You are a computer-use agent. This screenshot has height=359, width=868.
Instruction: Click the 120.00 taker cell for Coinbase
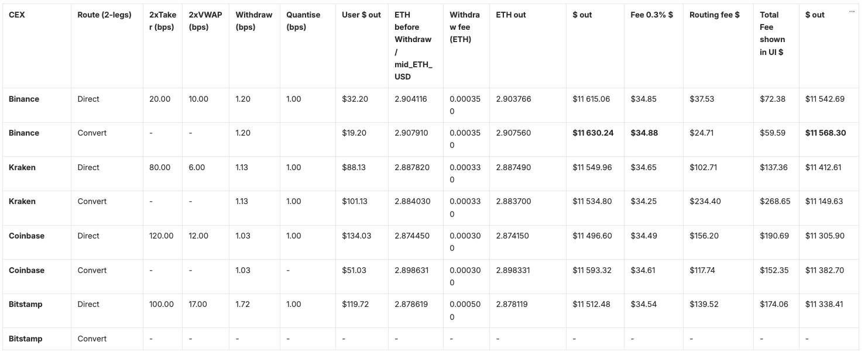click(162, 236)
